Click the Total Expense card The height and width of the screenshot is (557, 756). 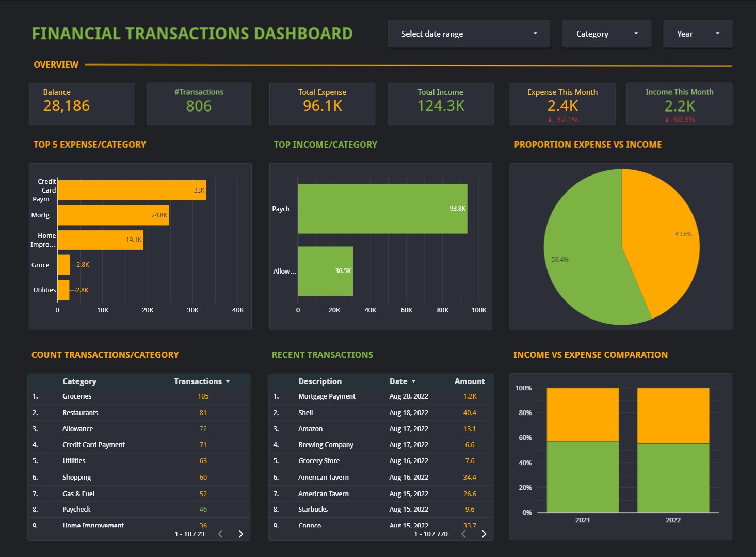pyautogui.click(x=322, y=103)
